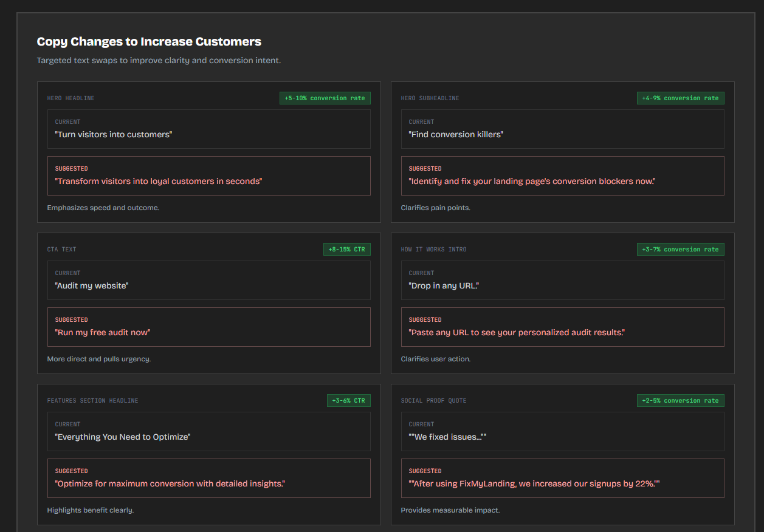
Task: Select suggested "Identify and fix your landing page's" text
Action: tap(532, 182)
